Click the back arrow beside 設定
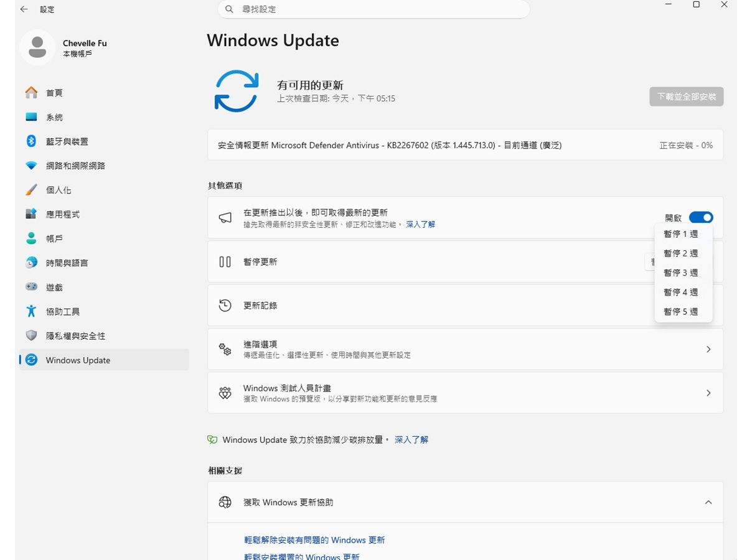 point(24,9)
